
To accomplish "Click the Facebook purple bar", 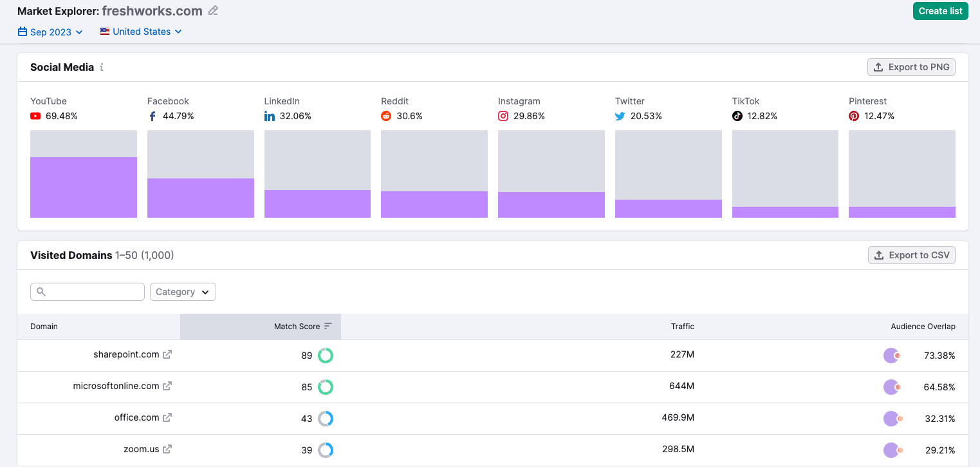I will (x=201, y=198).
